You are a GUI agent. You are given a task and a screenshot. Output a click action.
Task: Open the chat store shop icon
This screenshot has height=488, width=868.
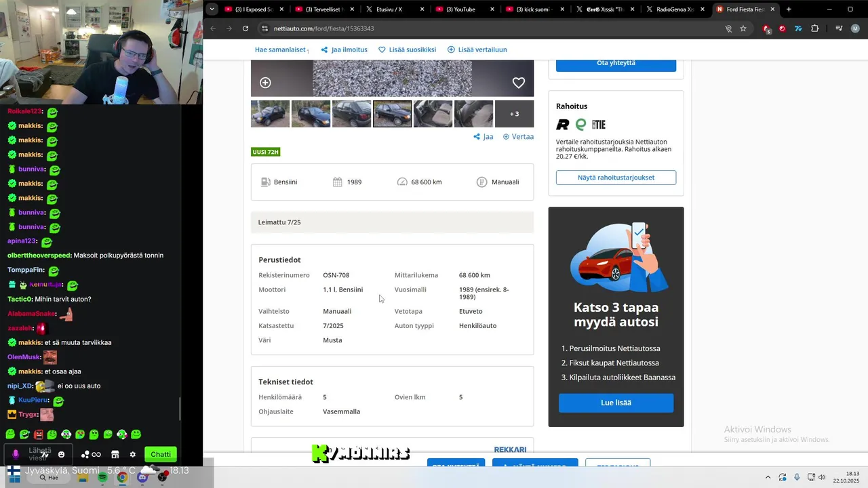pyautogui.click(x=115, y=454)
